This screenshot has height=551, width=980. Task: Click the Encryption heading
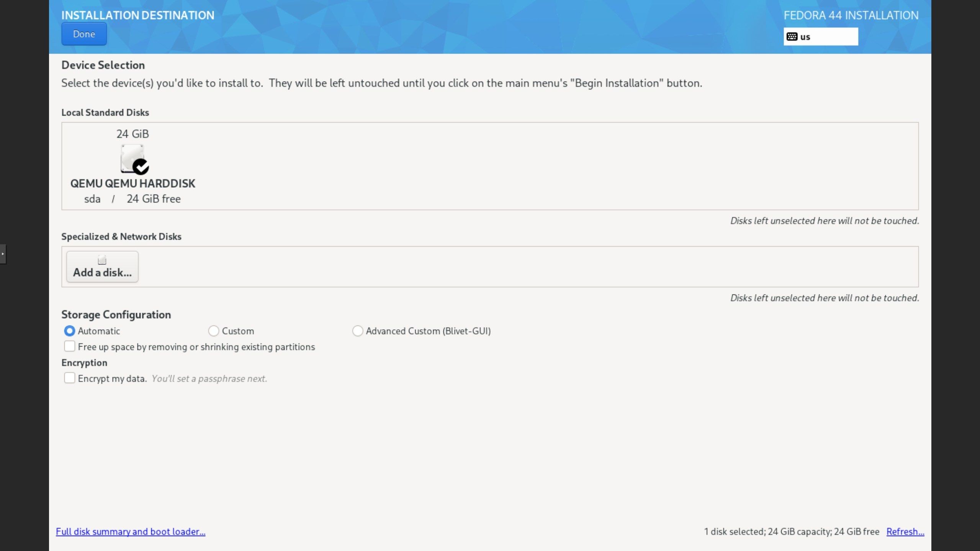tap(84, 363)
